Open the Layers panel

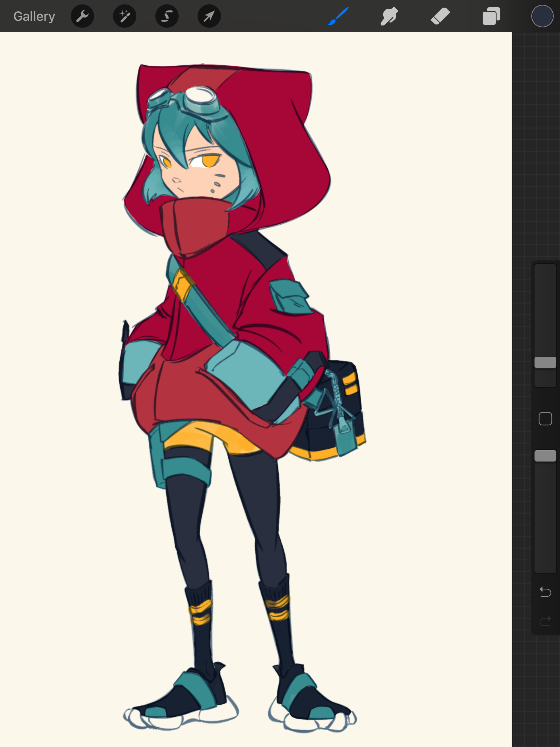pos(491,16)
